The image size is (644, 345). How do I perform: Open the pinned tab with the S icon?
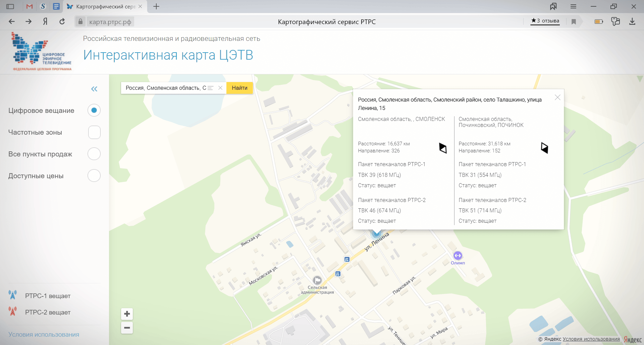click(x=43, y=6)
